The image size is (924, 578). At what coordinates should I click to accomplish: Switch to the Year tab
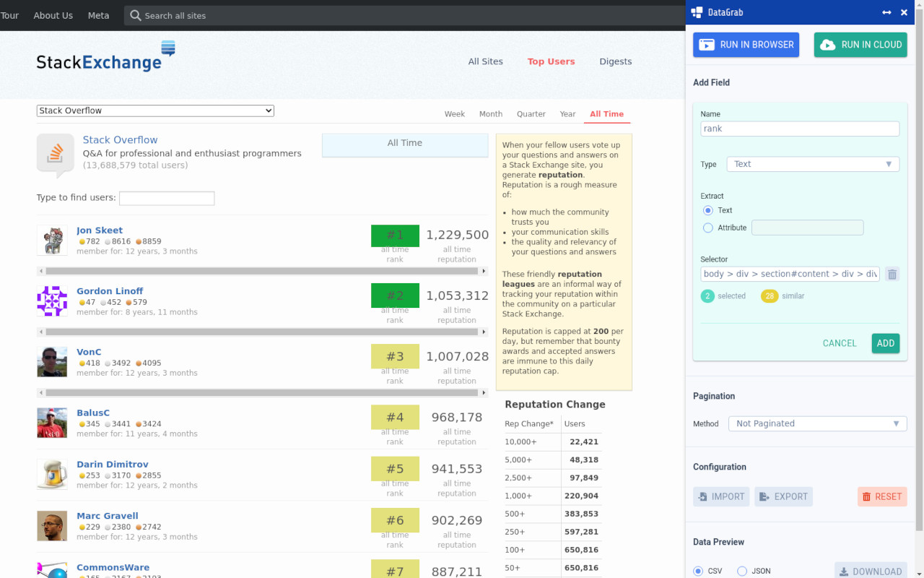click(568, 114)
